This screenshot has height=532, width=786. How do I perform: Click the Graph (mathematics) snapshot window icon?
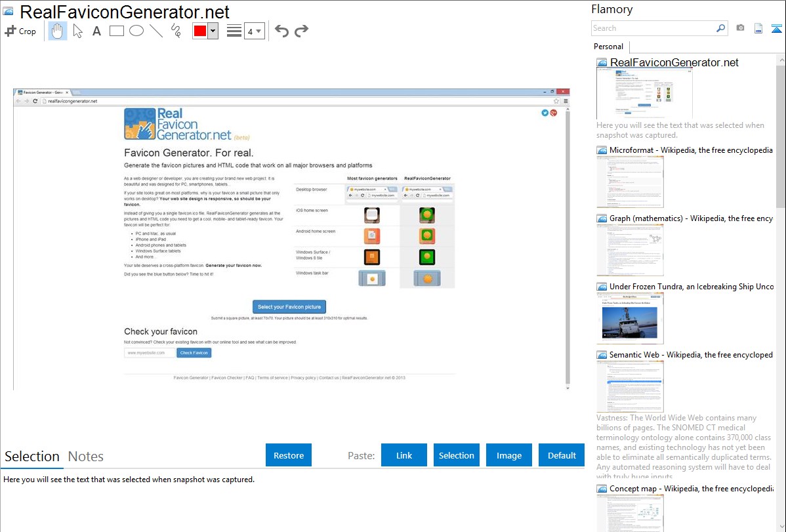tap(602, 218)
